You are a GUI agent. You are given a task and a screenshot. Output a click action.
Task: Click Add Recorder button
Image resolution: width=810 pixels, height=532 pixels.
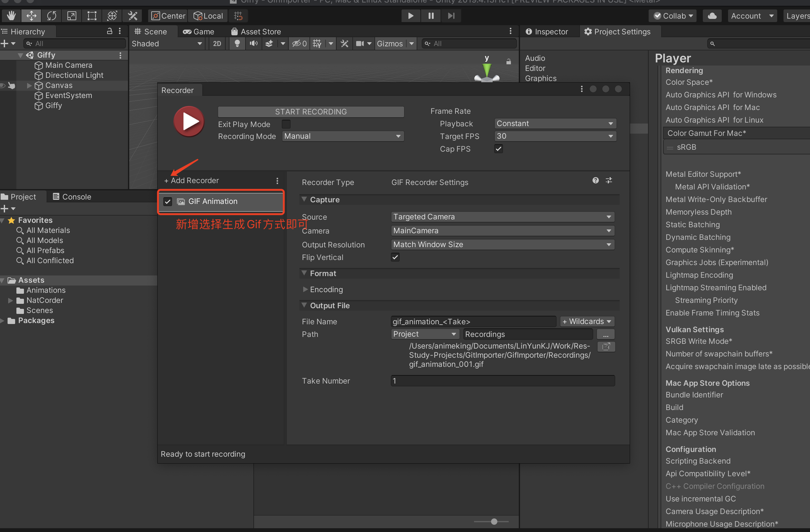192,180
